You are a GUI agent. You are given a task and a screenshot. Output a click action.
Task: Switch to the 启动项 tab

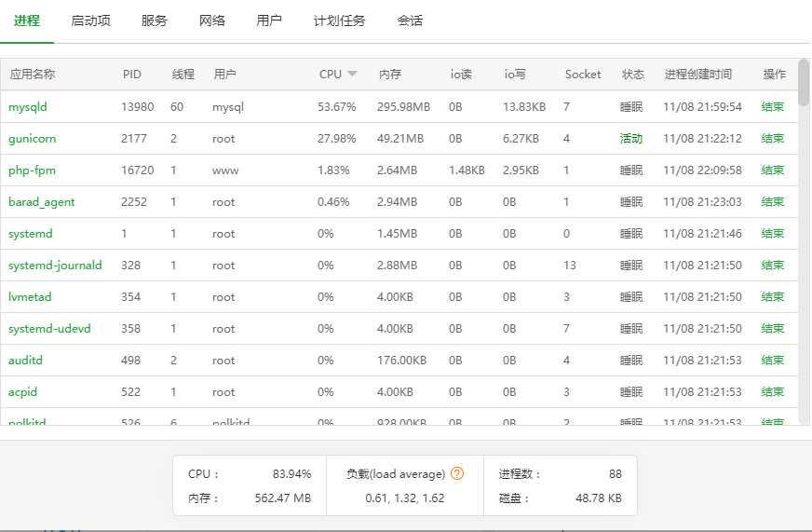click(90, 20)
